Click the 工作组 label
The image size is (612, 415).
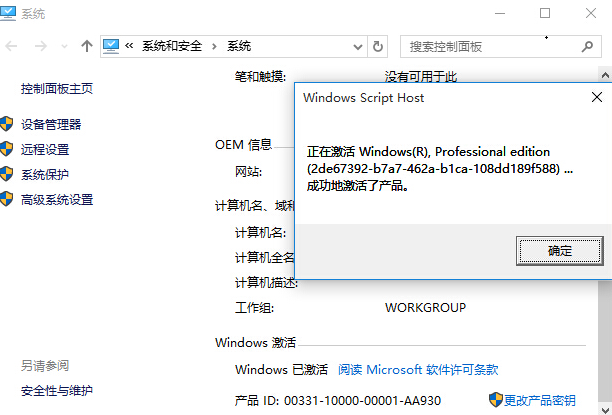[254, 308]
